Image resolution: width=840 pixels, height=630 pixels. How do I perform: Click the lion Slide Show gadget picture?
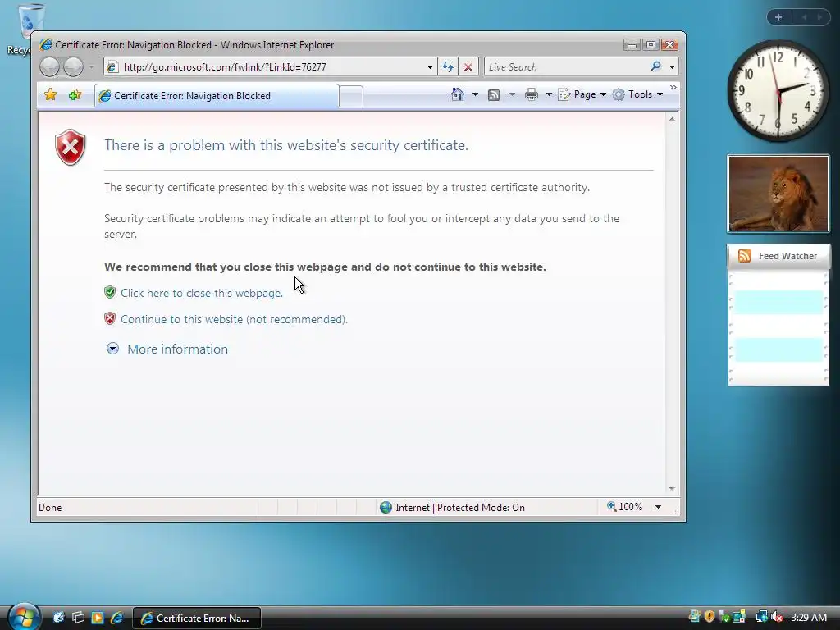[x=778, y=194]
